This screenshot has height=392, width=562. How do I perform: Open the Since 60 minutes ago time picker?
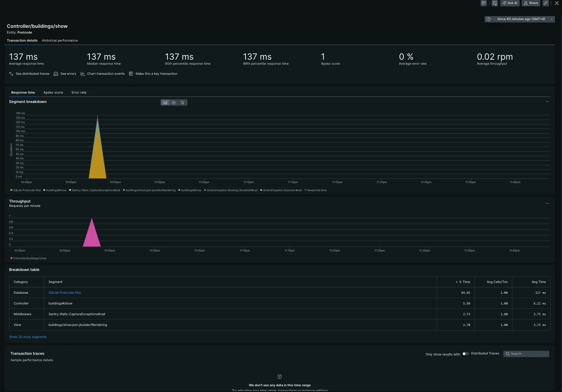tap(519, 19)
